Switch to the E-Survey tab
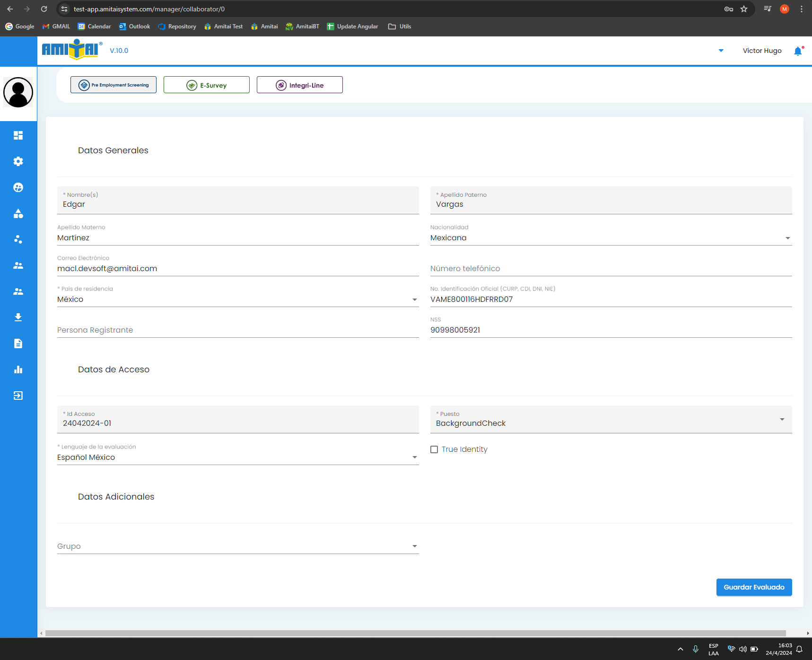This screenshot has width=812, height=660. (207, 85)
